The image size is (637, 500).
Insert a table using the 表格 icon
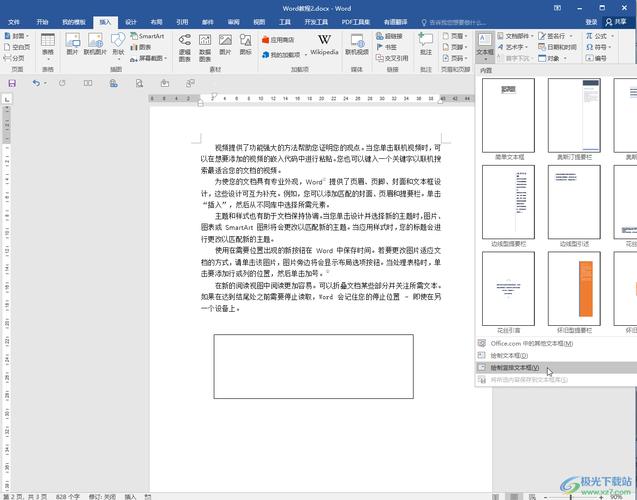click(49, 44)
